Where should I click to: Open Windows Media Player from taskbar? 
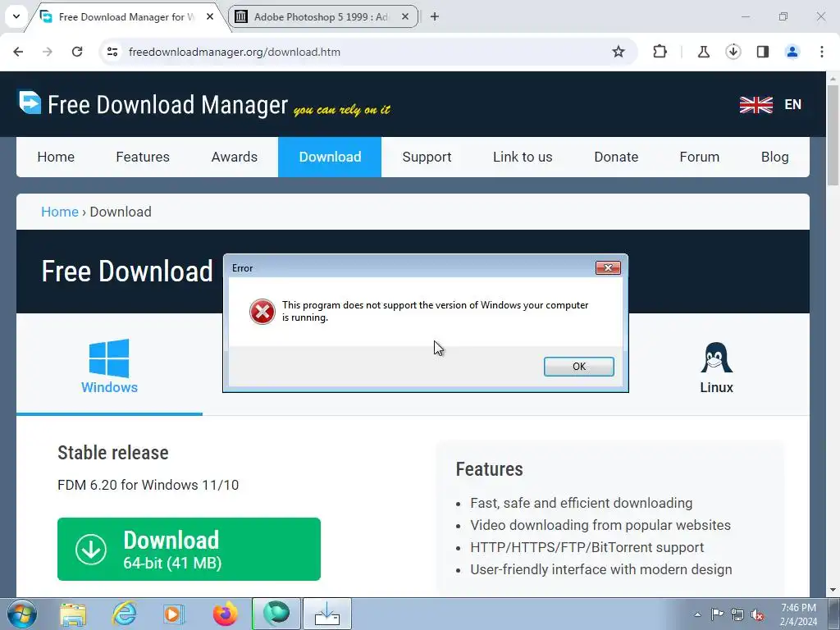tap(174, 614)
